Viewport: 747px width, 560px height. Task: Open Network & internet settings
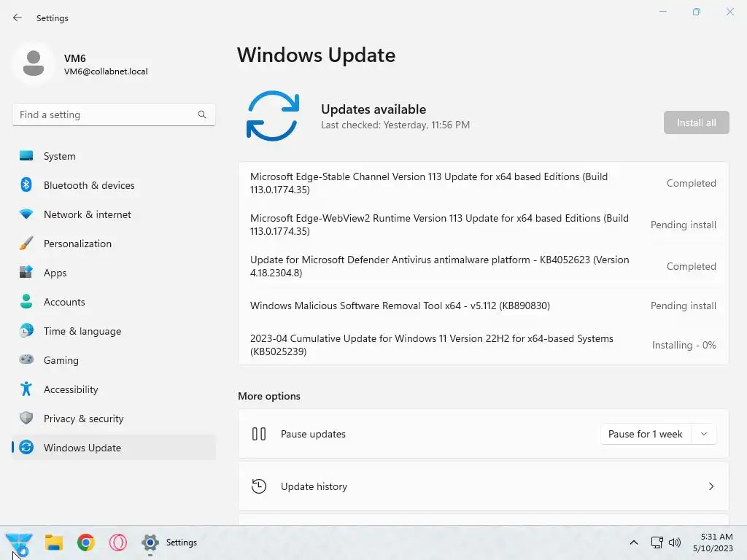tap(113, 214)
